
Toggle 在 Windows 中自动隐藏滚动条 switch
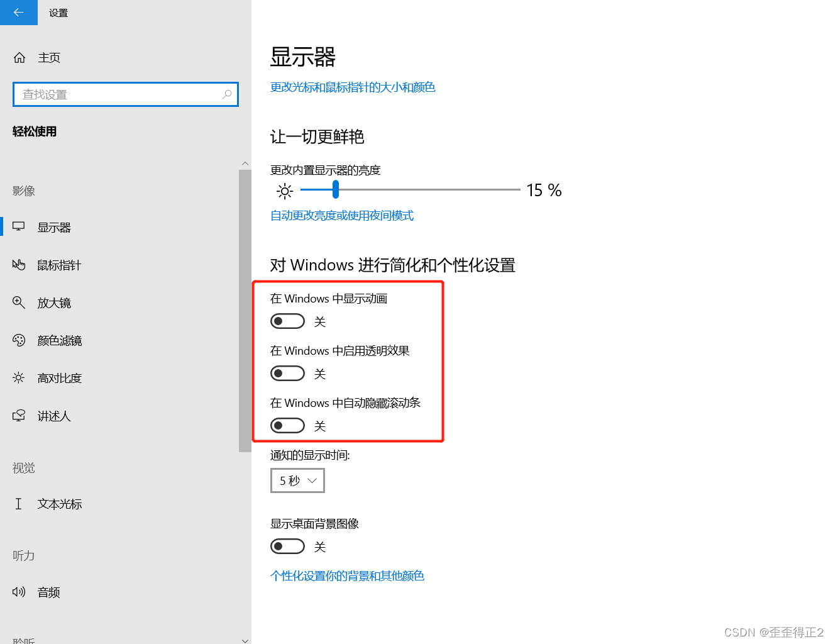coord(287,426)
